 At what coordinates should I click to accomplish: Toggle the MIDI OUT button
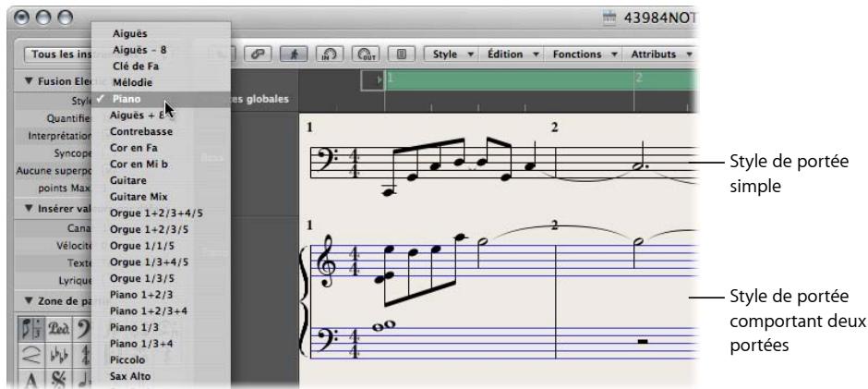coord(366,54)
